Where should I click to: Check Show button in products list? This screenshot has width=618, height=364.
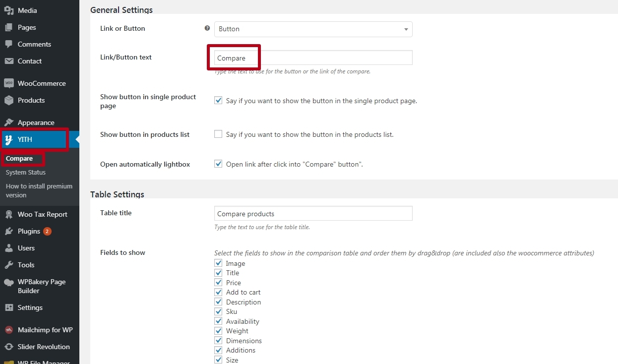point(218,134)
